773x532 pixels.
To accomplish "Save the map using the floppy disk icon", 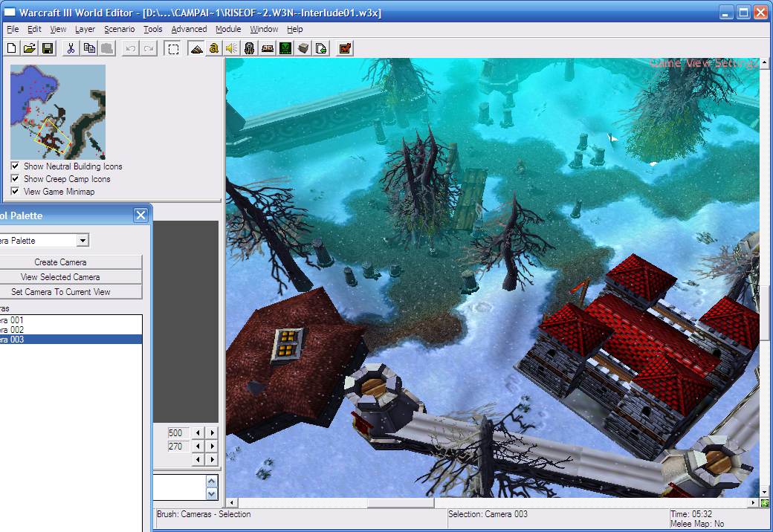I will point(48,48).
